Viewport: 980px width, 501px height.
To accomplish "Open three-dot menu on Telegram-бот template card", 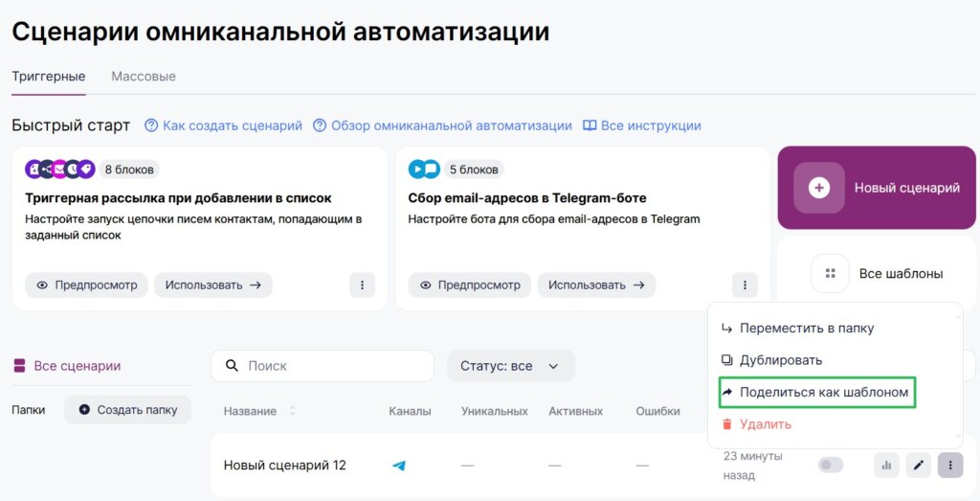I will tap(745, 285).
